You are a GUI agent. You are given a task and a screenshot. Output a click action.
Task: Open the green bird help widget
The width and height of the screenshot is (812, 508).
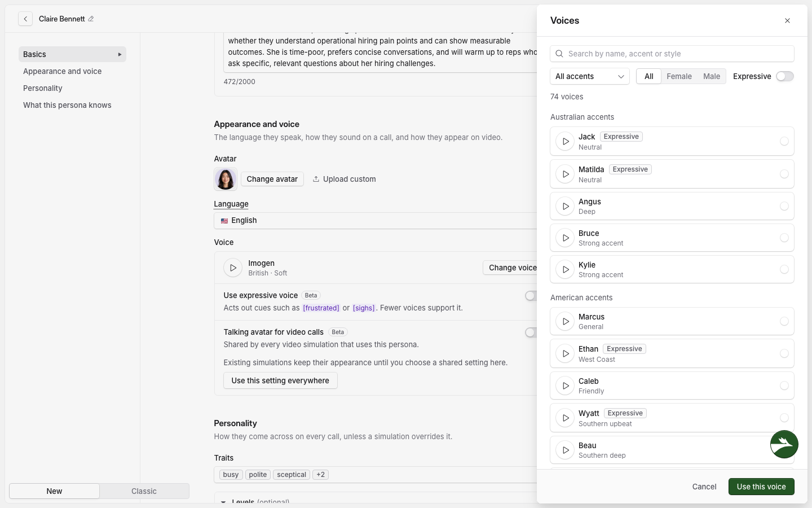click(784, 444)
